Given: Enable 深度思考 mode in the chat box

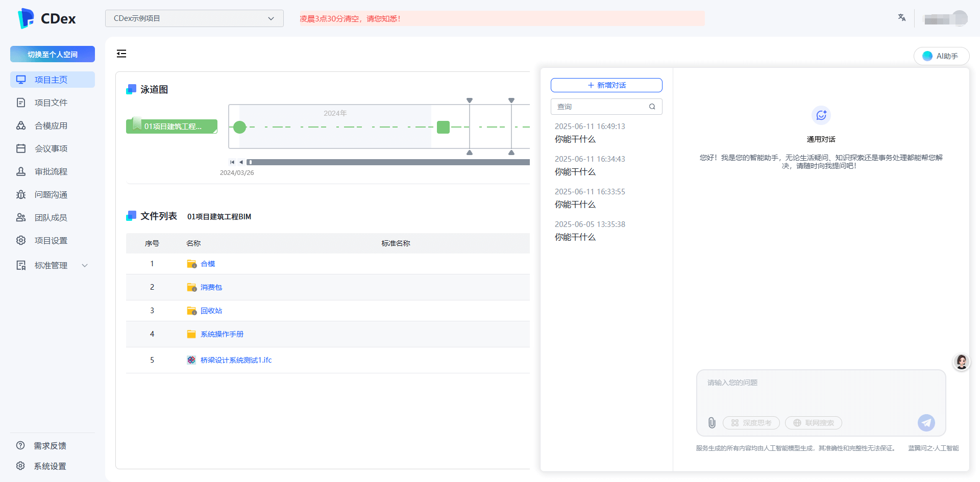Looking at the screenshot, I should pyautogui.click(x=751, y=423).
